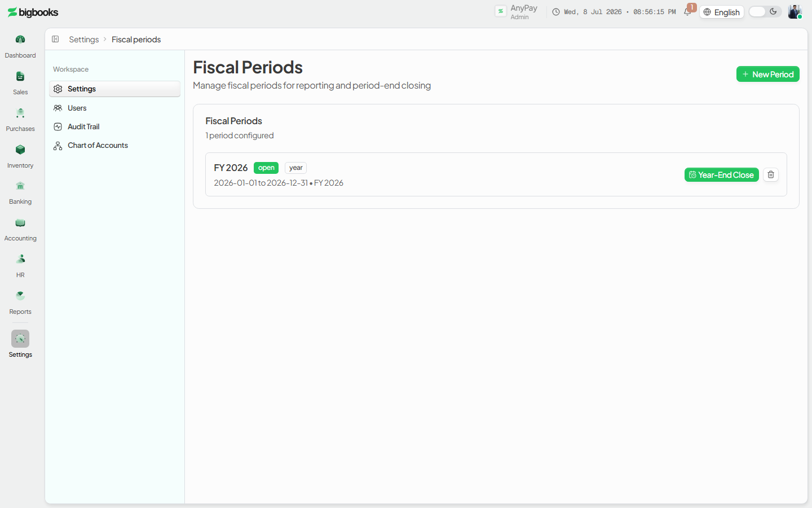Viewport: 812px width, 508px height.
Task: Click the Fiscal periods breadcrumb
Action: (136, 40)
